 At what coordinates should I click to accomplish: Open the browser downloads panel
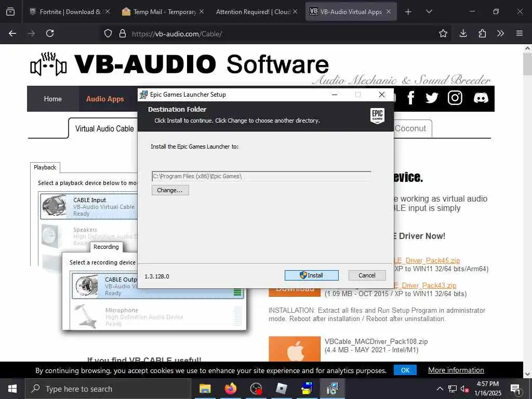(x=463, y=33)
